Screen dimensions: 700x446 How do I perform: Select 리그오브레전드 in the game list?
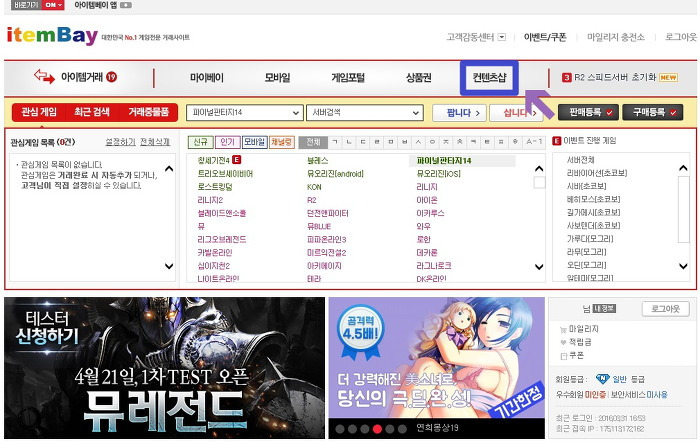point(222,240)
